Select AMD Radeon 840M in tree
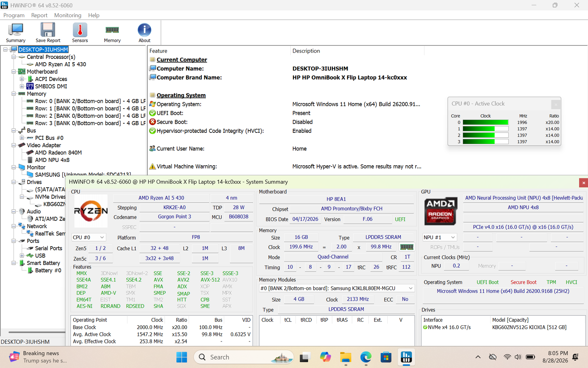Screen dimensions: 588x368 coord(58,153)
